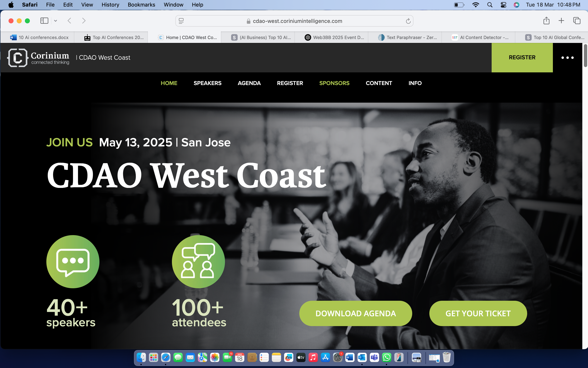Screen dimensions: 588x368
Task: Open Calendar from the Dock
Action: click(239, 358)
